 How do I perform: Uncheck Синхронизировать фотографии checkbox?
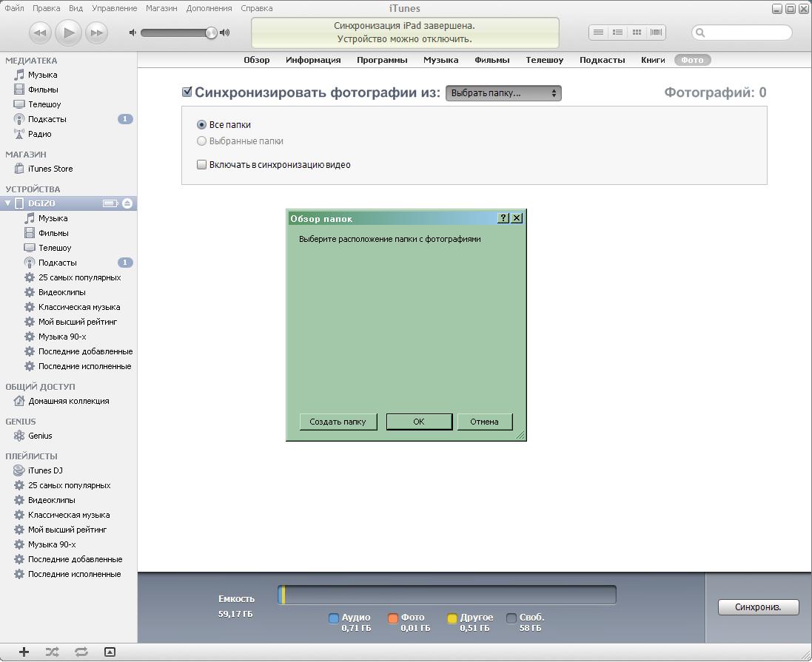(187, 92)
